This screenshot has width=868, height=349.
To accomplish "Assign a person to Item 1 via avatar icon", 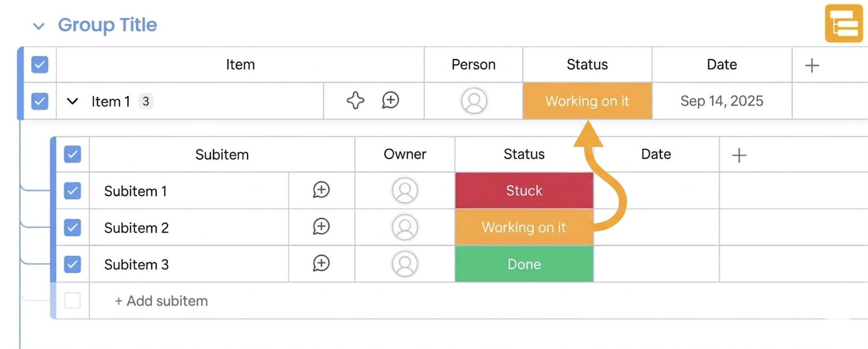I will pyautogui.click(x=474, y=101).
